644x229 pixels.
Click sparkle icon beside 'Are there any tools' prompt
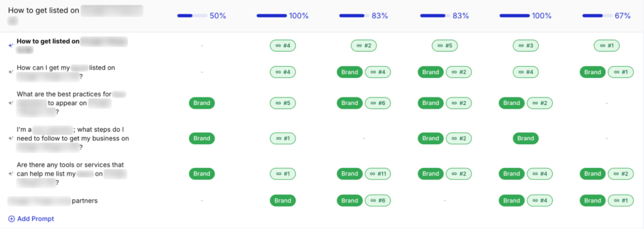(x=11, y=174)
